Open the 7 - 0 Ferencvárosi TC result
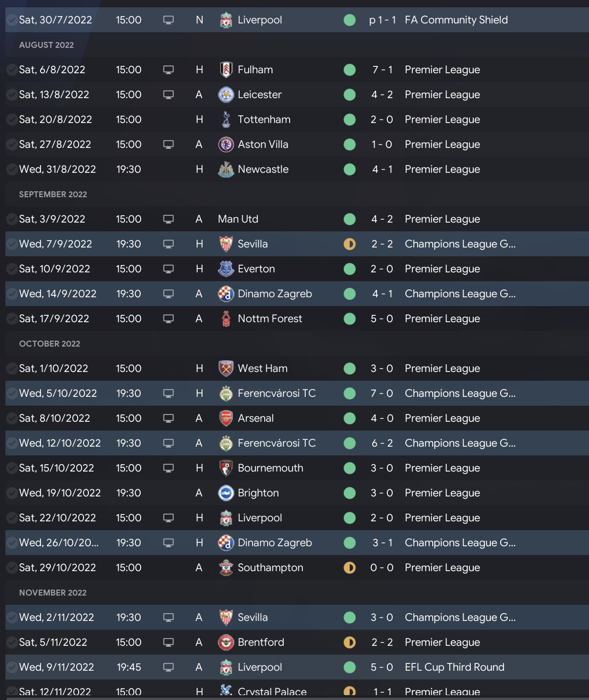 [382, 393]
